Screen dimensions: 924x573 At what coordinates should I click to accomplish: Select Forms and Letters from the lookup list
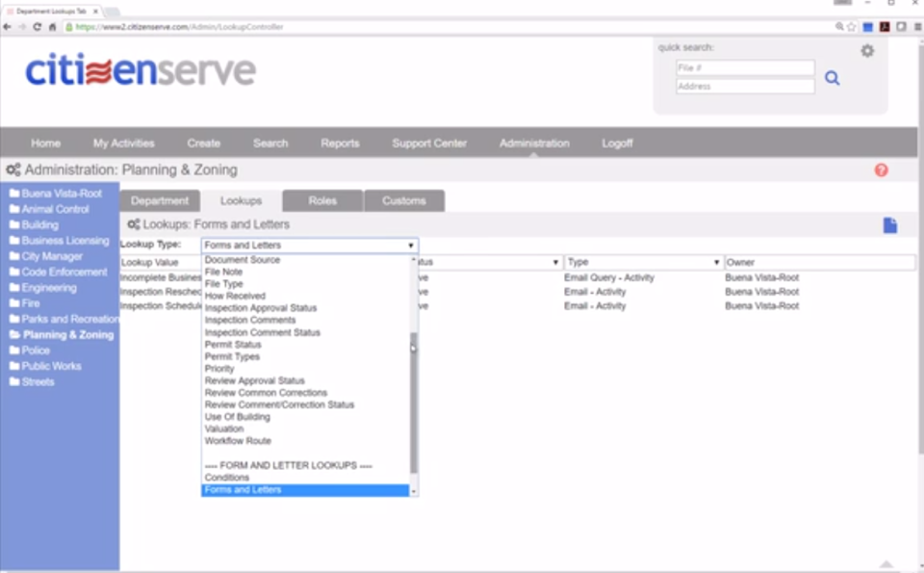243,489
